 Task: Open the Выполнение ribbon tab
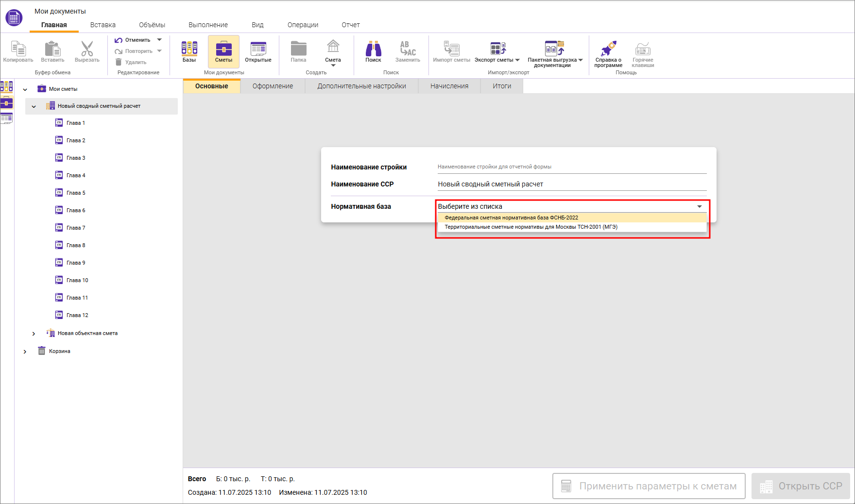pyautogui.click(x=208, y=25)
